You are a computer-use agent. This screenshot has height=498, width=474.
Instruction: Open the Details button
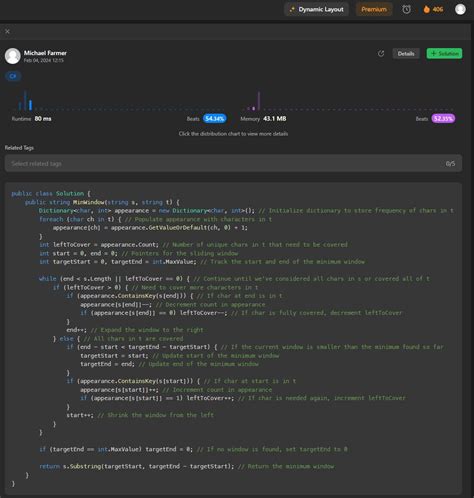tap(406, 54)
